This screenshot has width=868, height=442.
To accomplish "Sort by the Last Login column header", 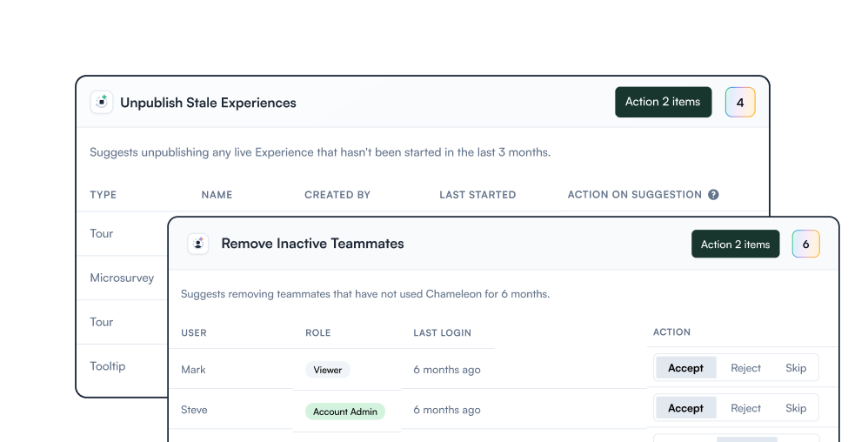I will 442,332.
